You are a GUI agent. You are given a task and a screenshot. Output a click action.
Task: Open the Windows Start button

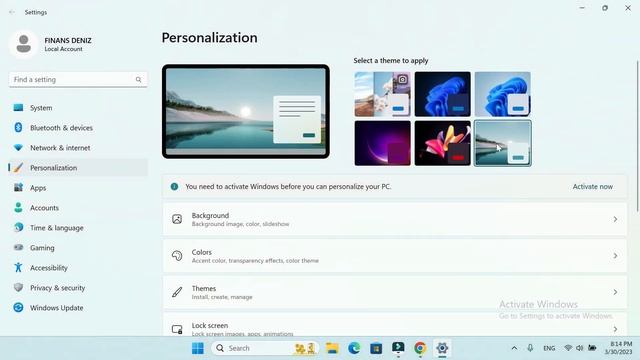198,348
